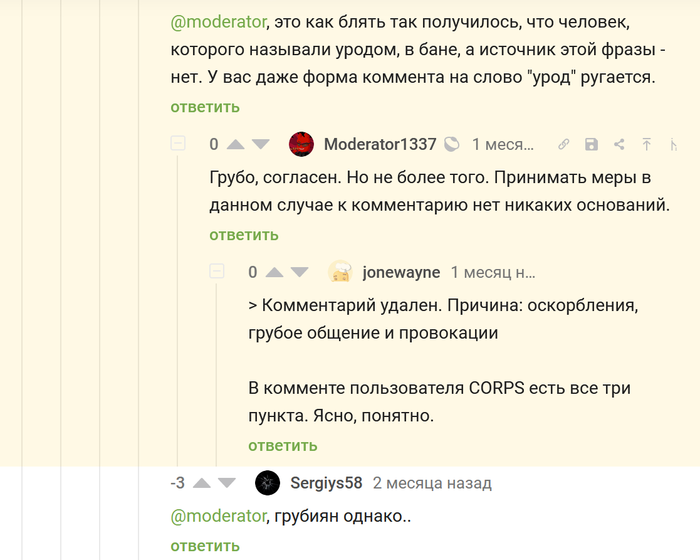The width and height of the screenshot is (700, 560).
Task: Upvote Moderator1337's comment
Action: tap(236, 144)
